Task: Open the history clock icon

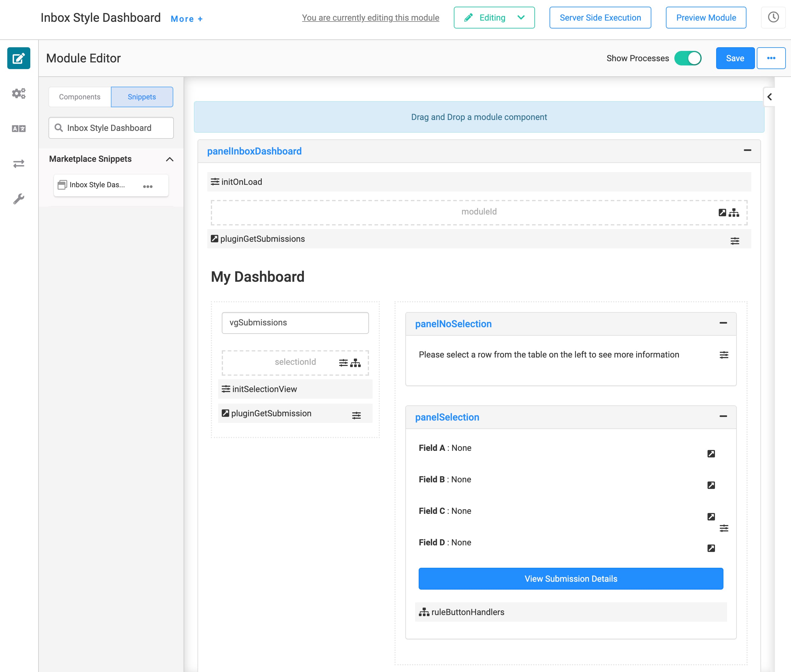Action: pos(773,17)
